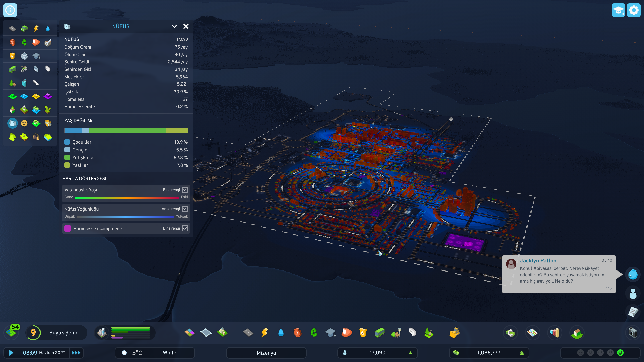This screenshot has height=362, width=644.
Task: Click the Nüfus Yoğunluğu Düşük-Yüksek gradient bar
Action: pyautogui.click(x=125, y=216)
